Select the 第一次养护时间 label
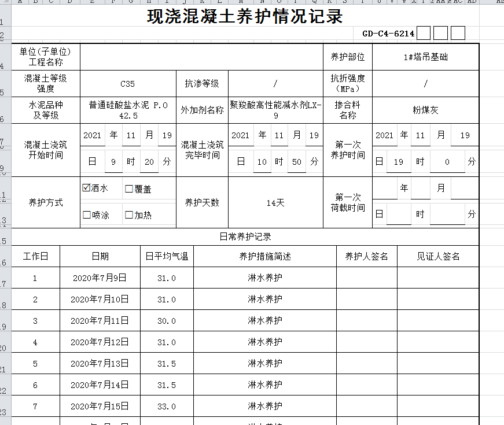Screen dimensions: 504x425 348,150
